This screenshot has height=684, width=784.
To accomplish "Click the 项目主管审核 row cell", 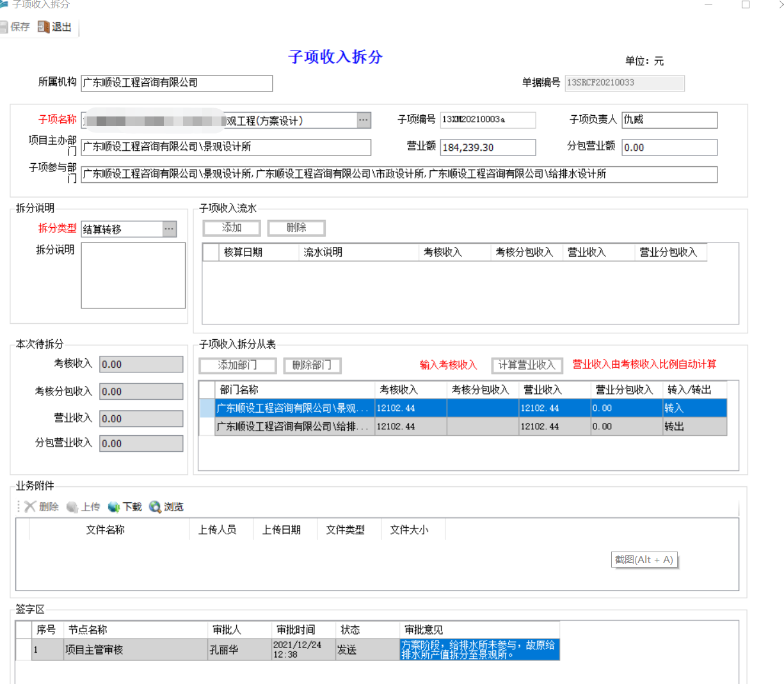I will (136, 649).
